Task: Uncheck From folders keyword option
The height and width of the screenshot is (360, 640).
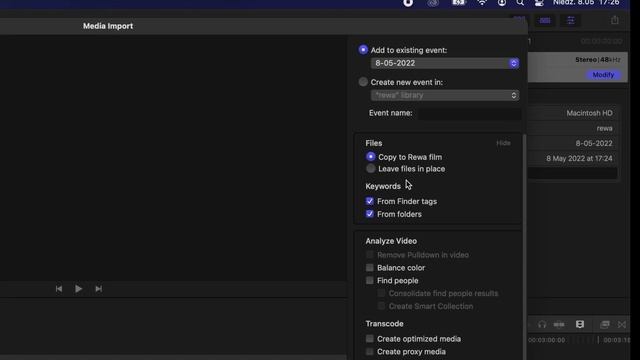Action: [369, 214]
